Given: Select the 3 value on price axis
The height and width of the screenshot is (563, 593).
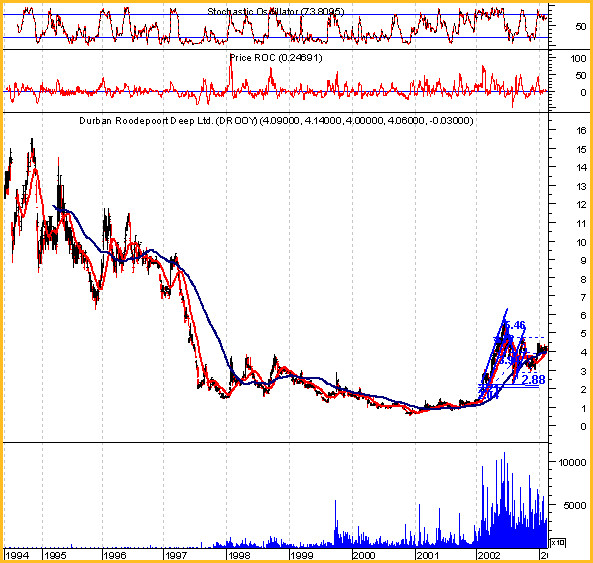Looking at the screenshot, I should pos(584,371).
